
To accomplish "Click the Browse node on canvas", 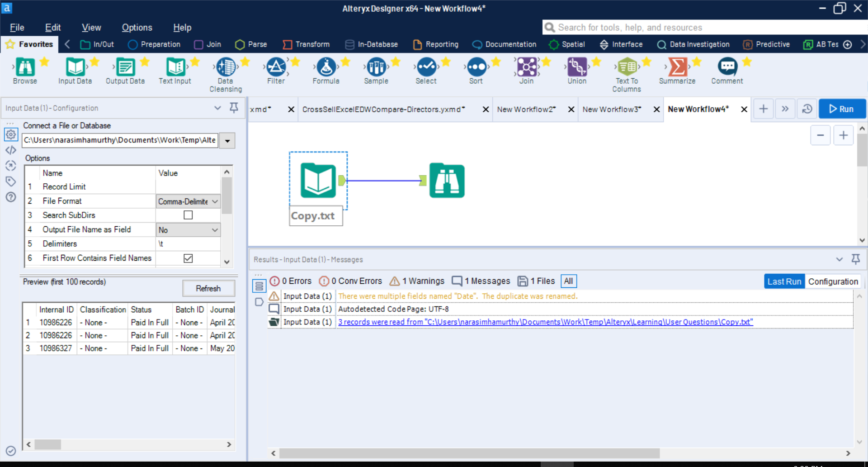I will coord(447,180).
